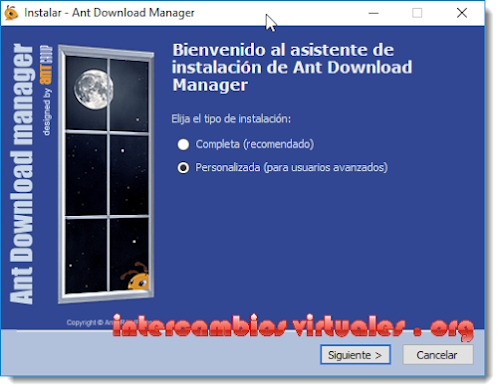Click the Ant Download Manager title bar icon
500x391 pixels.
11,13
